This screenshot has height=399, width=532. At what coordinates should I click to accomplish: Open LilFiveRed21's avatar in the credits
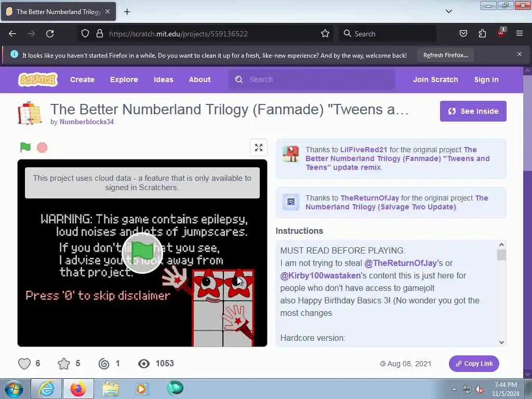[291, 154]
